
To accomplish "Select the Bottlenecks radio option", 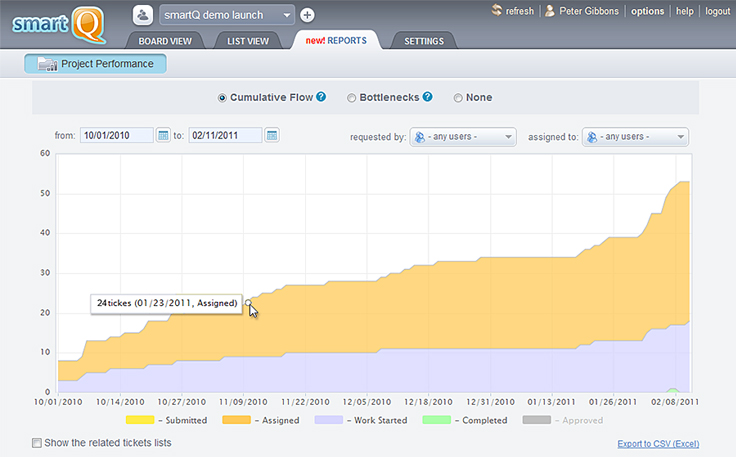I will coord(351,98).
